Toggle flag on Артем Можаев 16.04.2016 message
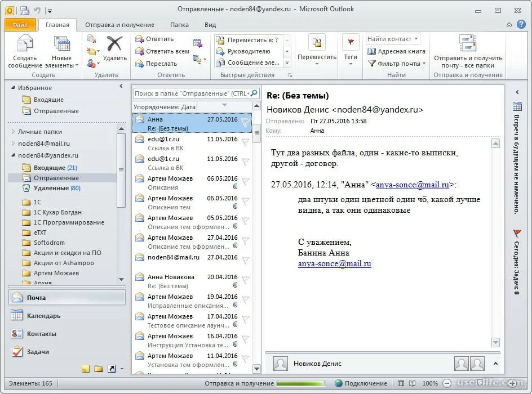 point(245,339)
